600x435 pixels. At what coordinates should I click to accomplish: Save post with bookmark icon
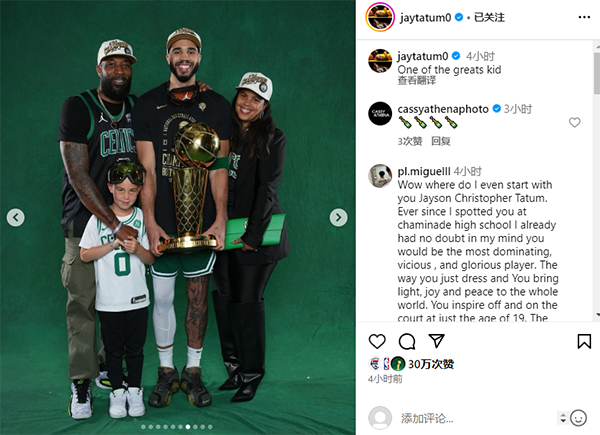[584, 341]
